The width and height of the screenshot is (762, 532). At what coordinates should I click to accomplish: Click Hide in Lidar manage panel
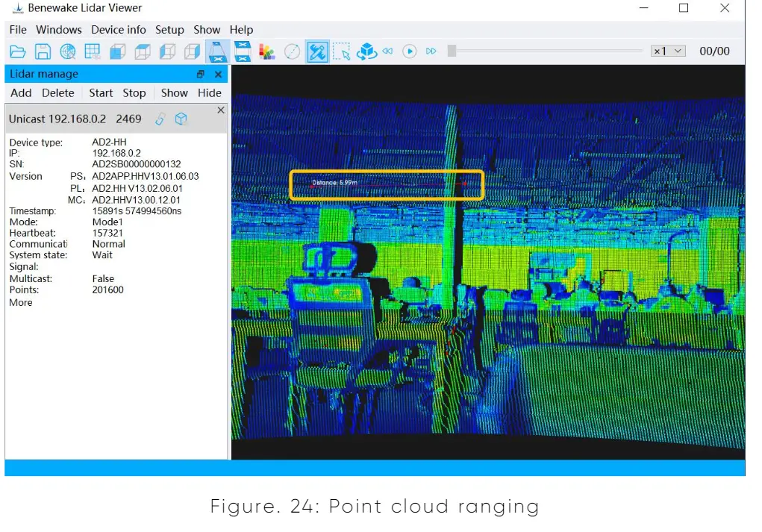210,93
